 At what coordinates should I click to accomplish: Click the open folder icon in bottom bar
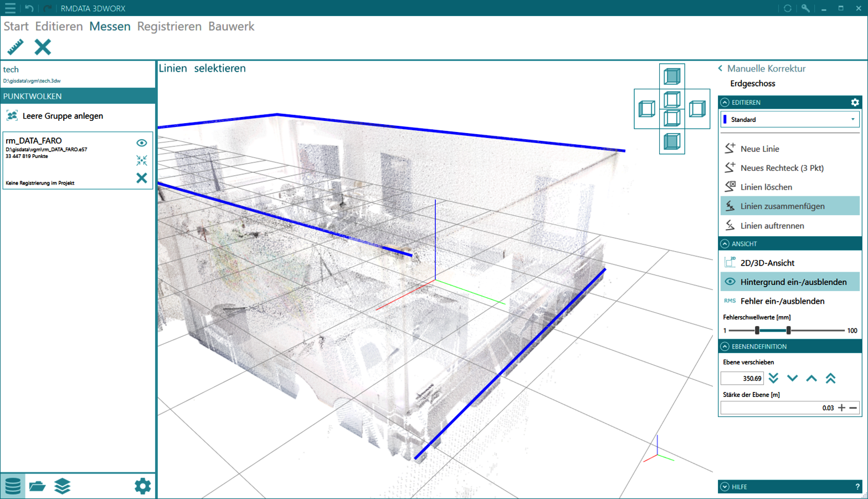click(x=37, y=486)
